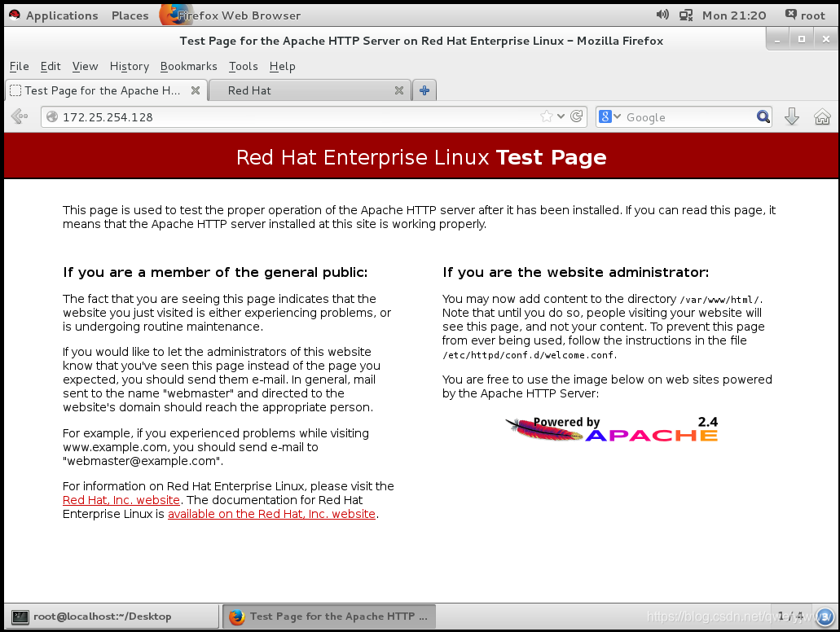This screenshot has height=632, width=840.
Task: Click the /var/www/html/ directory text
Action: pos(720,300)
